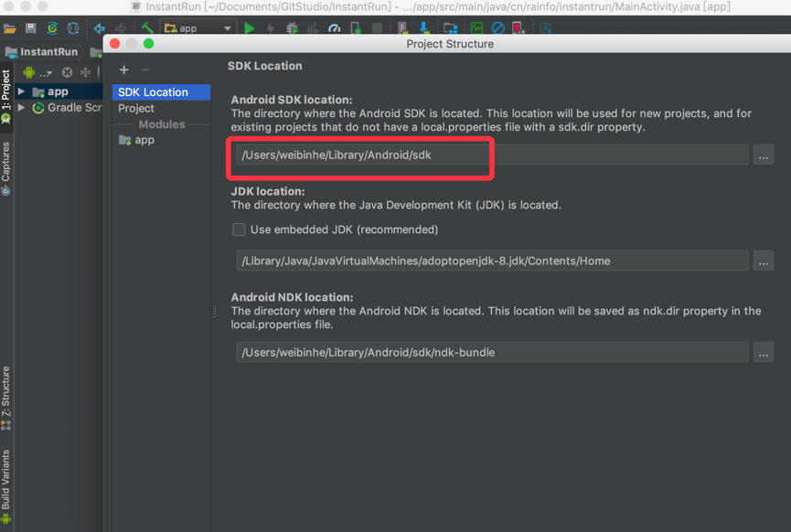
Task: Click the Scroll from Source target icon
Action: point(67,72)
